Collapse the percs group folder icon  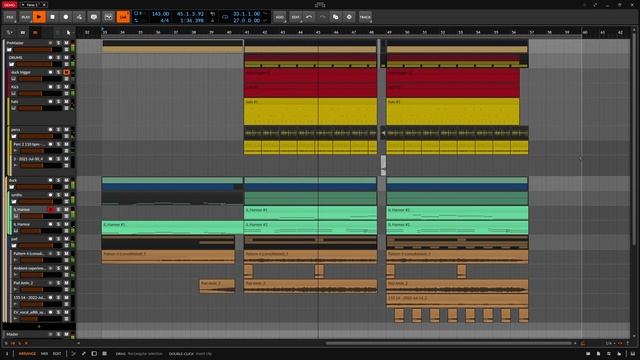[x=14, y=136]
